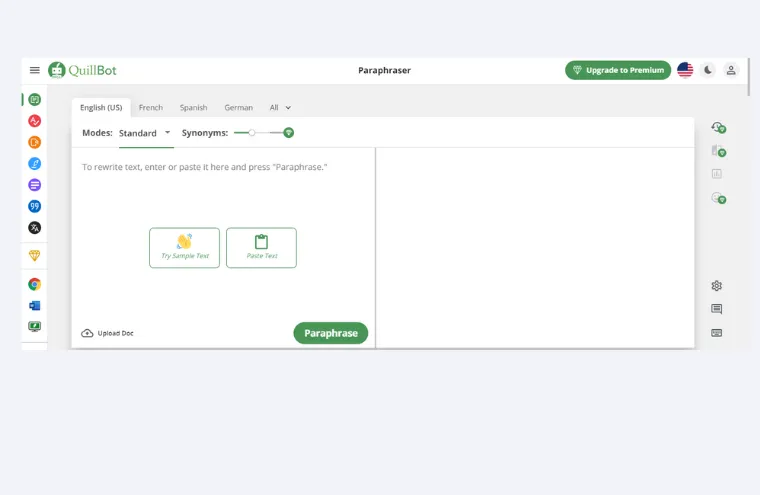Click the page scrollbar at right edge
The image size is (760, 495).
pos(749,77)
